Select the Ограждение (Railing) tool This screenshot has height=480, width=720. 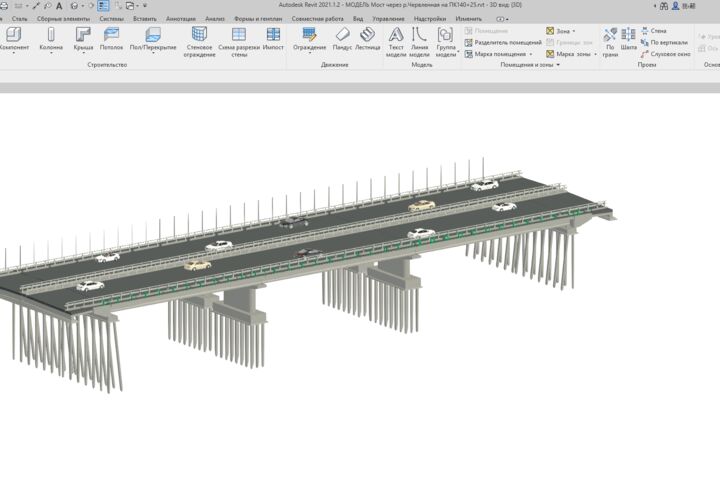(309, 39)
